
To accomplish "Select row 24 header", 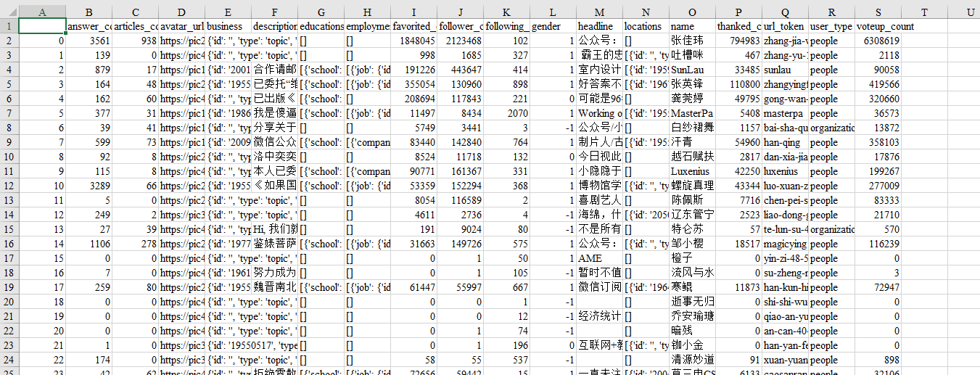I will click(x=9, y=360).
